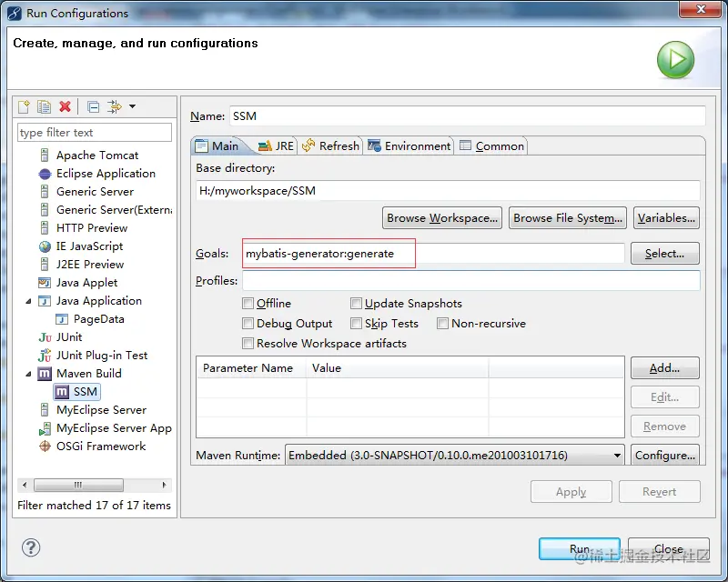
Task: Open the filter options dropdown arrow
Action: pos(132,106)
